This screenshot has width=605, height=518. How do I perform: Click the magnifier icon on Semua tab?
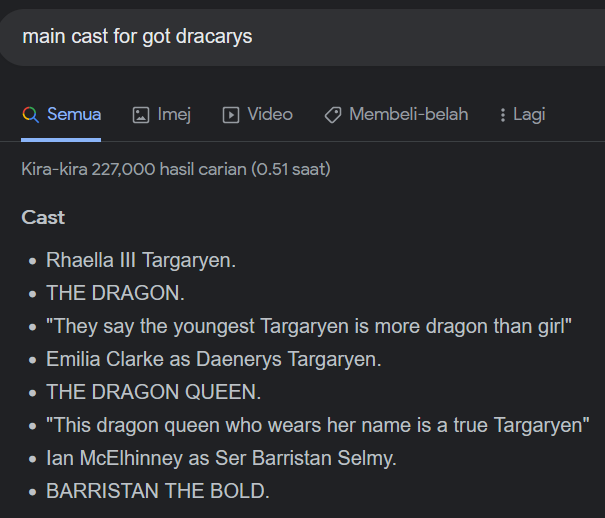tap(31, 115)
